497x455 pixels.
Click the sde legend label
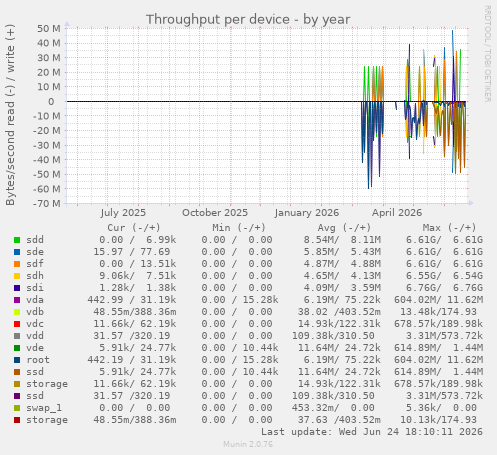pyautogui.click(x=35, y=252)
